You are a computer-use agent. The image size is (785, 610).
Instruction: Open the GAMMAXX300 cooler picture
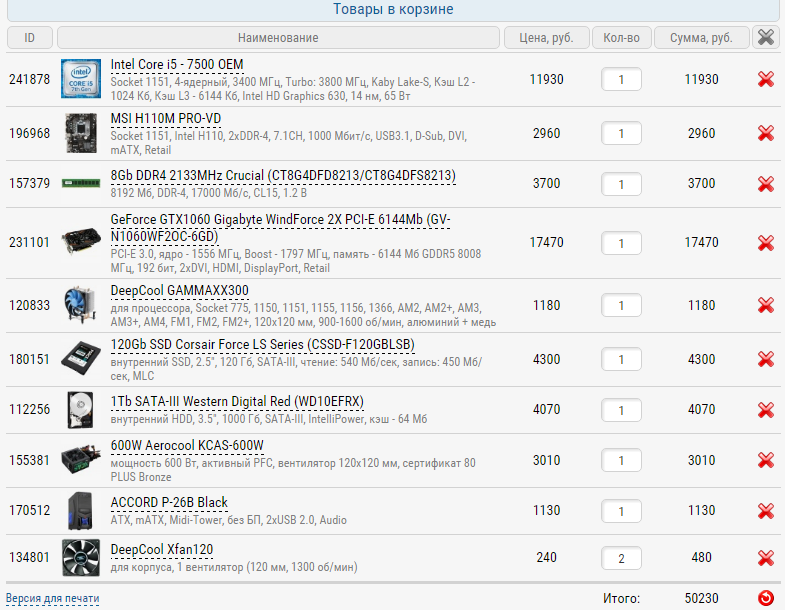point(81,304)
